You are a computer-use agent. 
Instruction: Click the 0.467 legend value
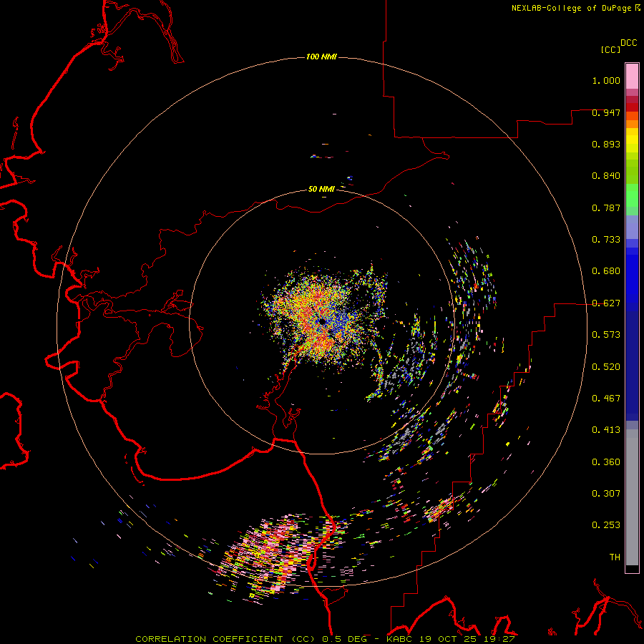[x=606, y=399]
